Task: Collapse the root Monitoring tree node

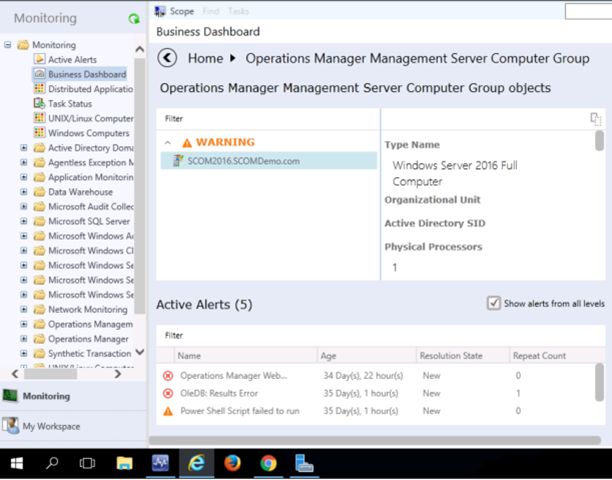Action: [x=7, y=44]
